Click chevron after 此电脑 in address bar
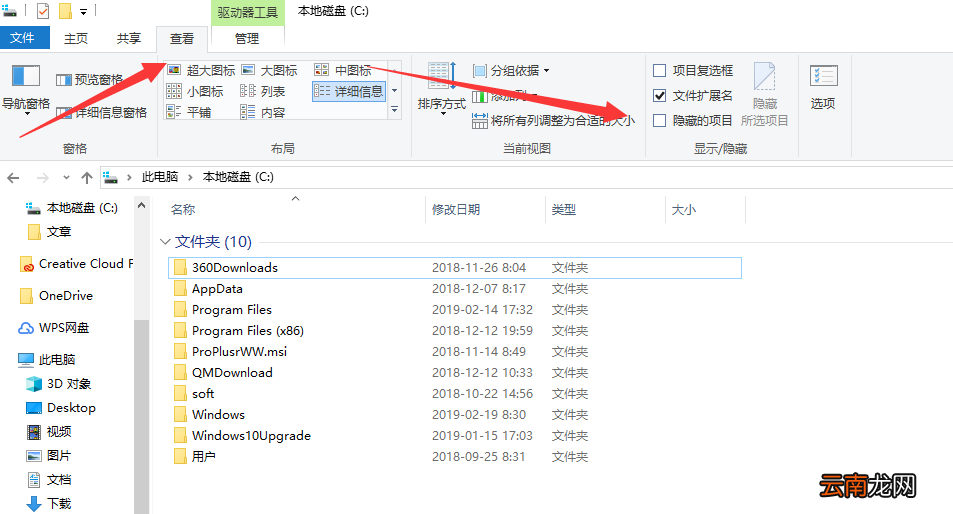The height and width of the screenshot is (514, 953). 190,177
